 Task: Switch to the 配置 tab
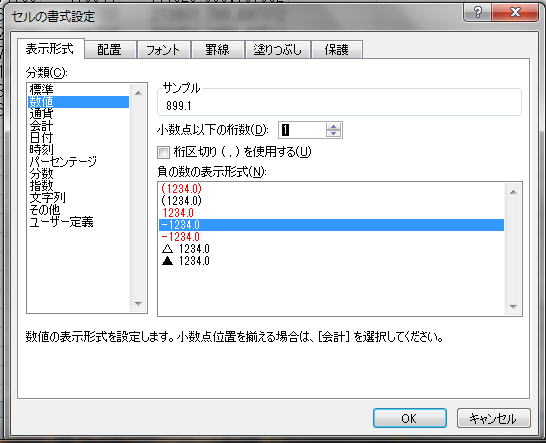click(109, 50)
